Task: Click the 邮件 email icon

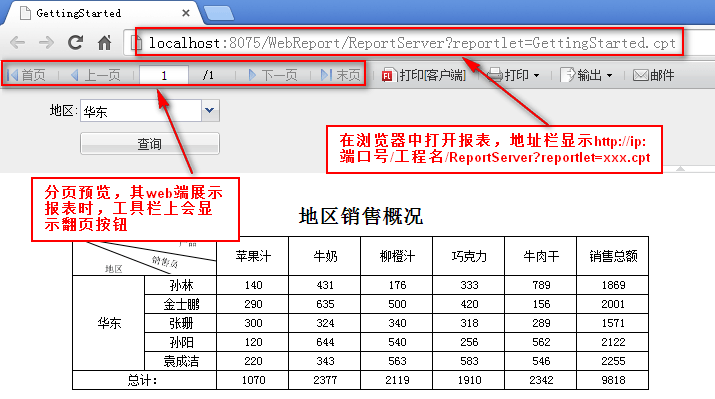Action: click(x=640, y=75)
